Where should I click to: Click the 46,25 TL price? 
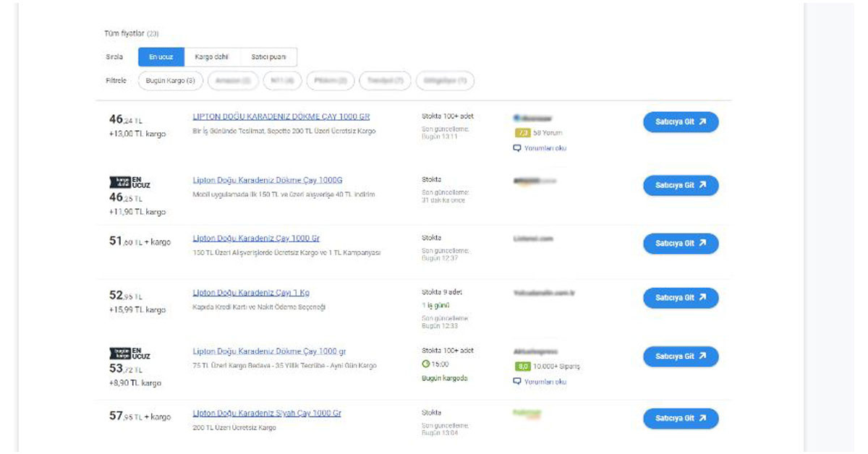coord(126,197)
